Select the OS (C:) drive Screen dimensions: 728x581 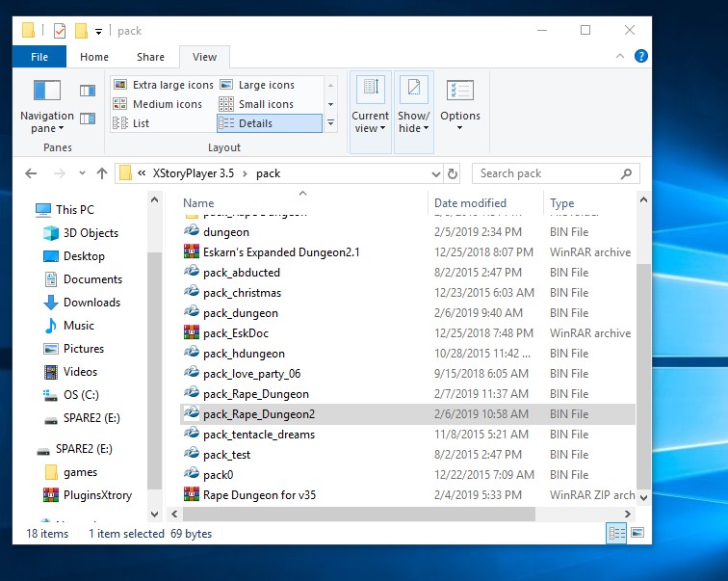tap(71, 395)
